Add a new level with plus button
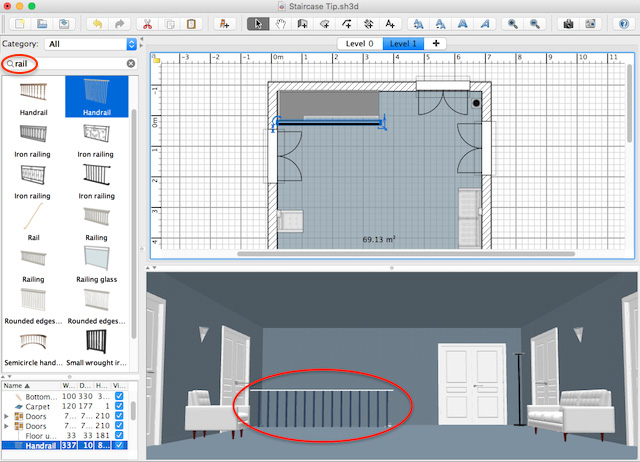Viewport: 640px width, 462px height. click(x=436, y=44)
